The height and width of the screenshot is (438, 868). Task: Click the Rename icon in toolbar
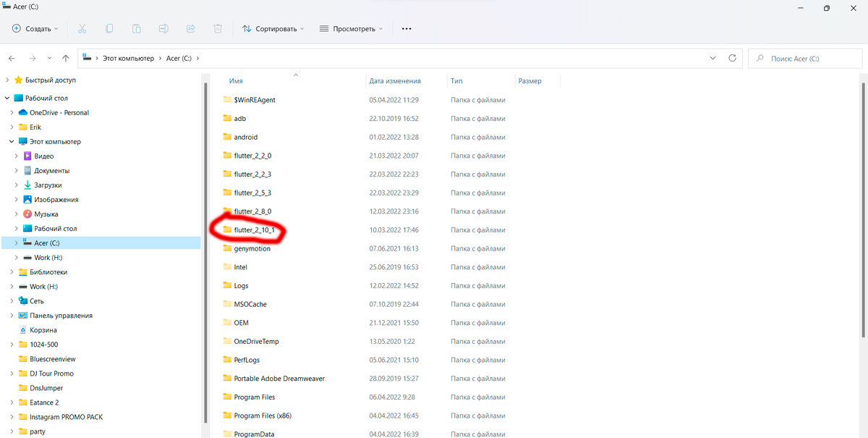coord(163,29)
